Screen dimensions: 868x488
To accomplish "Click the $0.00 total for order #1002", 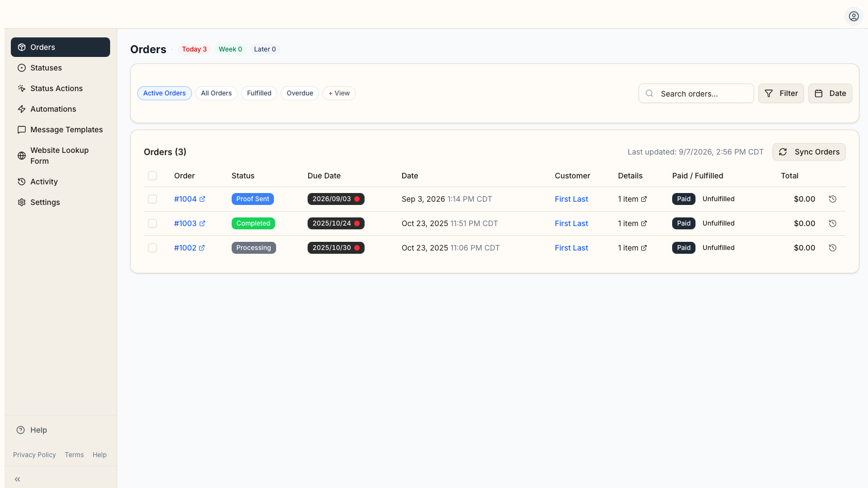I will 805,248.
